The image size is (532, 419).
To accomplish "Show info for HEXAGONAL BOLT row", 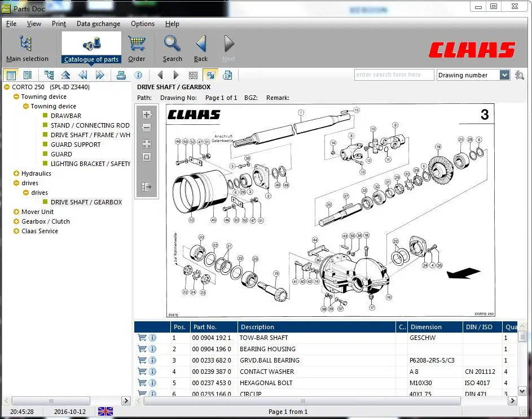I will click(x=153, y=383).
